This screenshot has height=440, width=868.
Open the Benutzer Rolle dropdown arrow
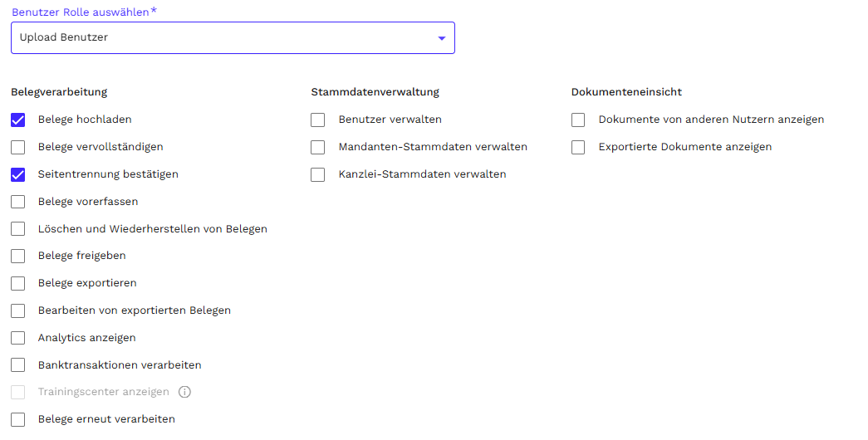441,38
